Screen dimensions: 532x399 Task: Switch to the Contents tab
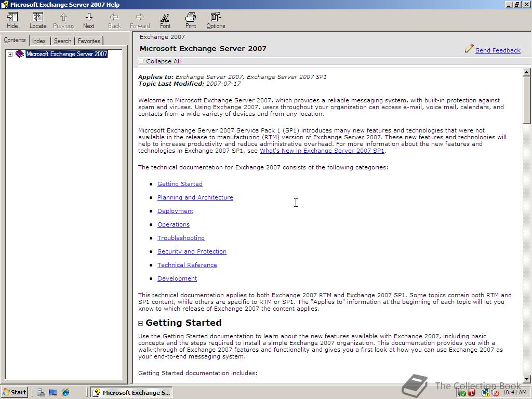point(15,40)
